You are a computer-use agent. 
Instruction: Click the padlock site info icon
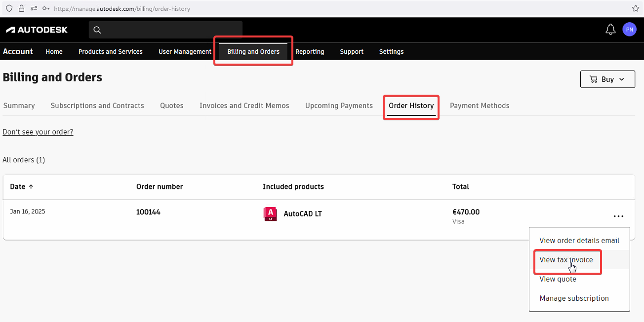[21, 8]
